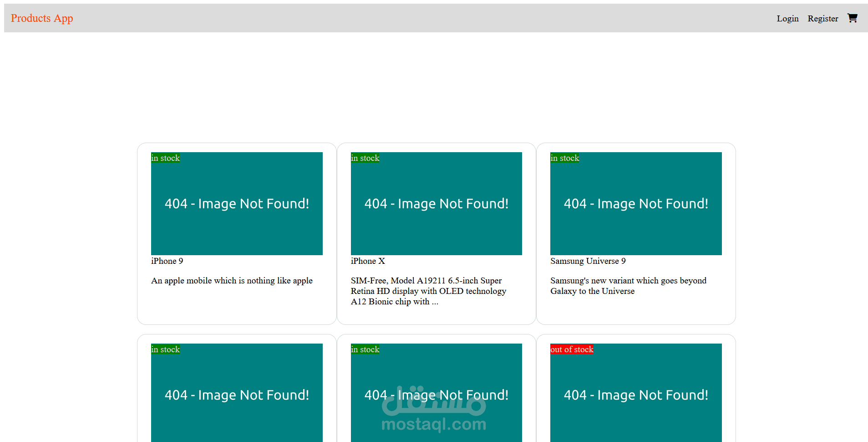Select the Samsung Universe 9 title

pyautogui.click(x=588, y=261)
